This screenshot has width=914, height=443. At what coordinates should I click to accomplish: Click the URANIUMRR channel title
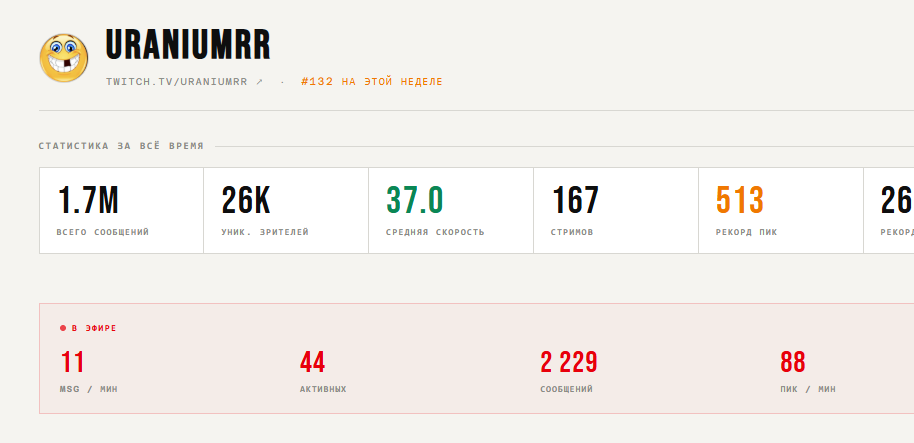click(x=188, y=45)
